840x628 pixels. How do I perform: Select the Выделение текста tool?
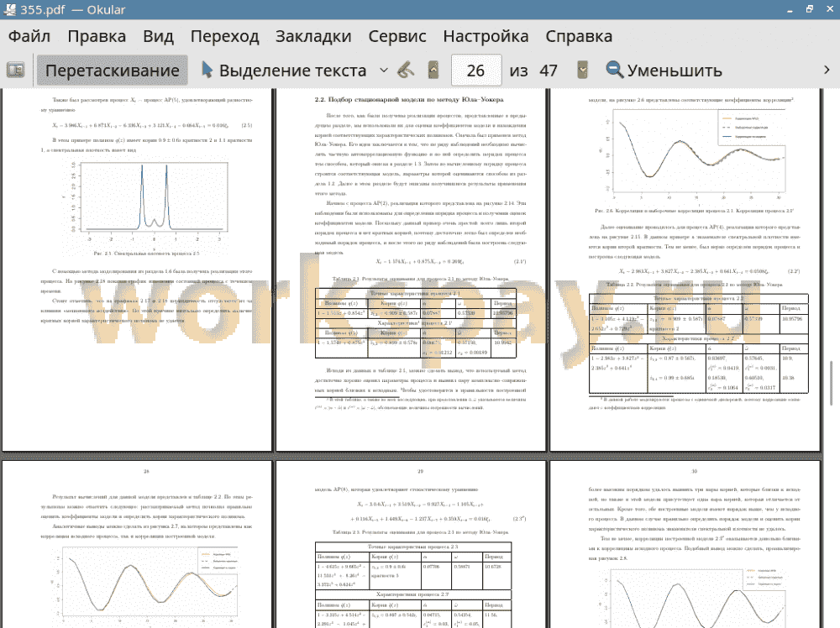(x=284, y=71)
